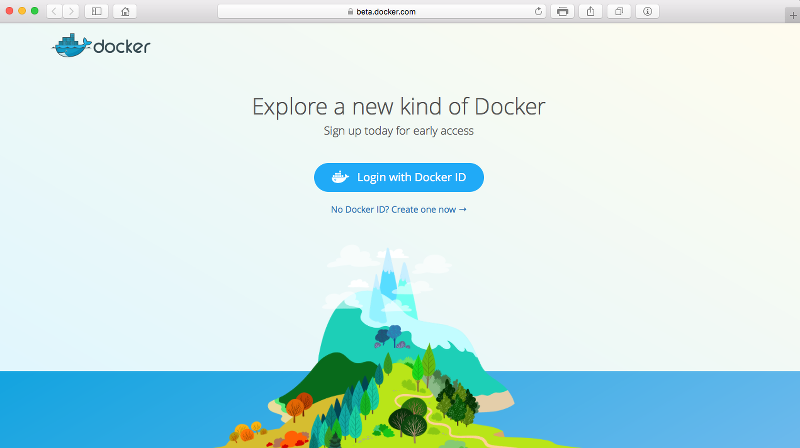Click the info extension icon in the toolbar

pos(647,11)
